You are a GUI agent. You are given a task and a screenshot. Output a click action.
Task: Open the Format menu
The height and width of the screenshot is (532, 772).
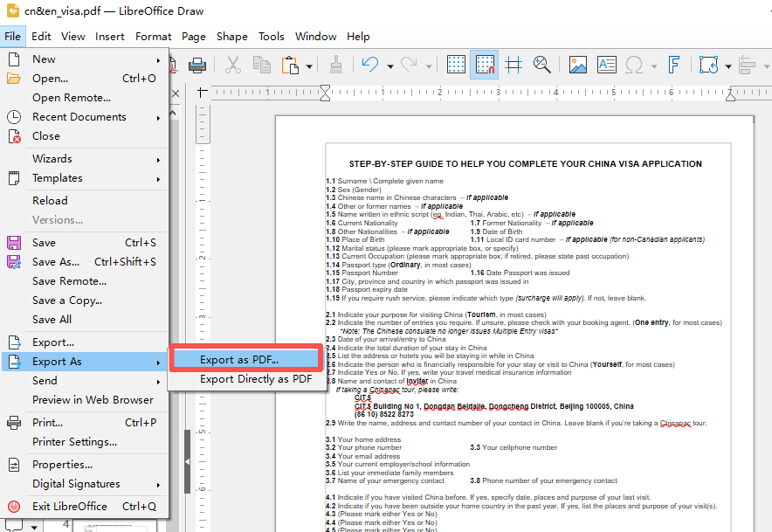[153, 37]
